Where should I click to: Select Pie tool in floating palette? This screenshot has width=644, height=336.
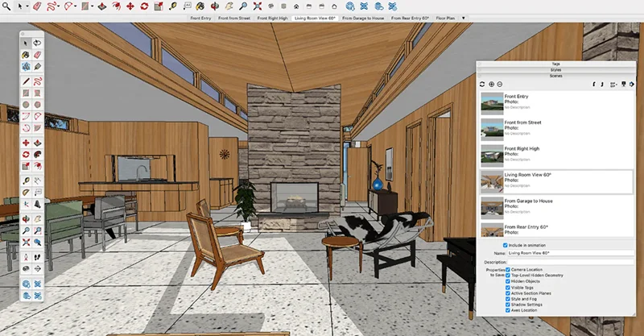[x=37, y=128]
